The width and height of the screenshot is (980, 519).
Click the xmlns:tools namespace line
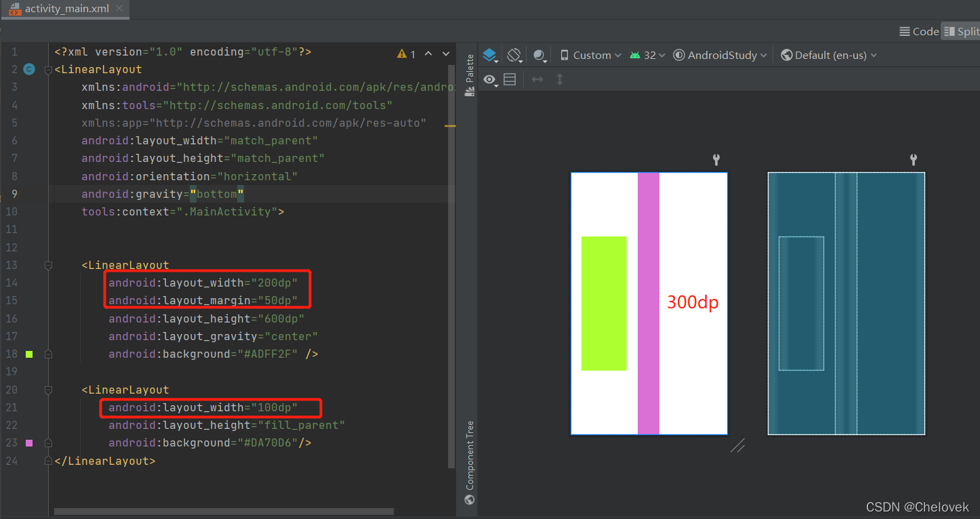(237, 106)
